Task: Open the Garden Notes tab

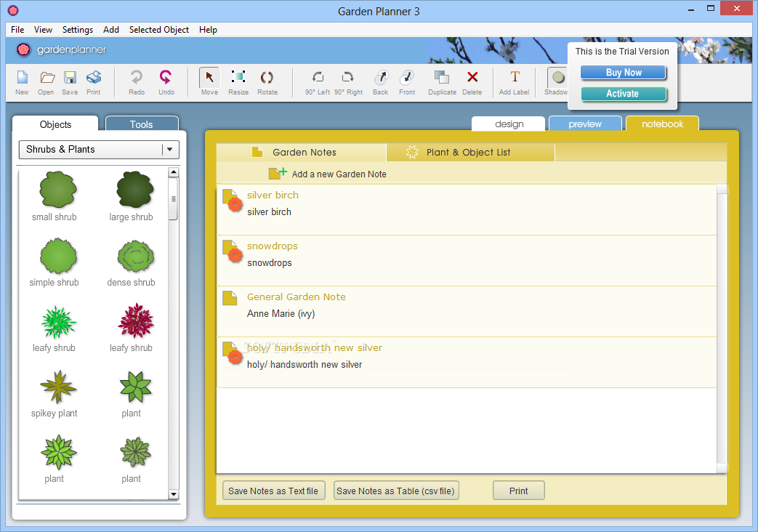Action: pyautogui.click(x=301, y=153)
